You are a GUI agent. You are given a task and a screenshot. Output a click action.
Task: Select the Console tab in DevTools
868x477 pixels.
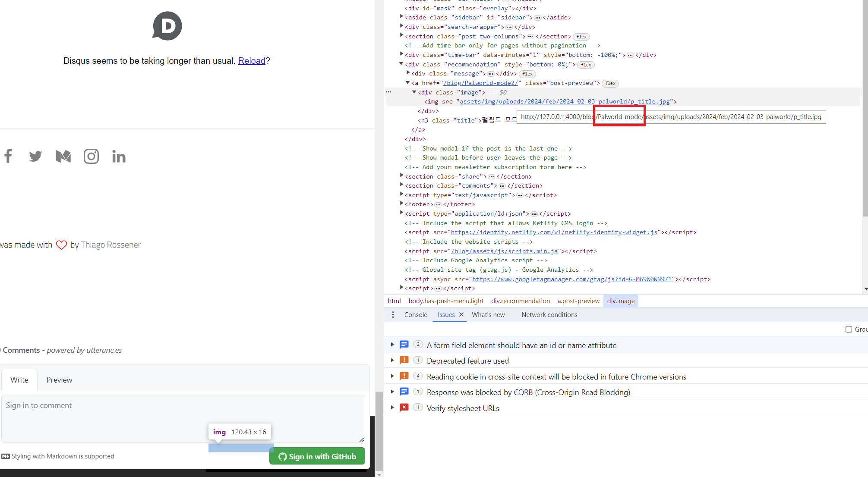click(416, 314)
